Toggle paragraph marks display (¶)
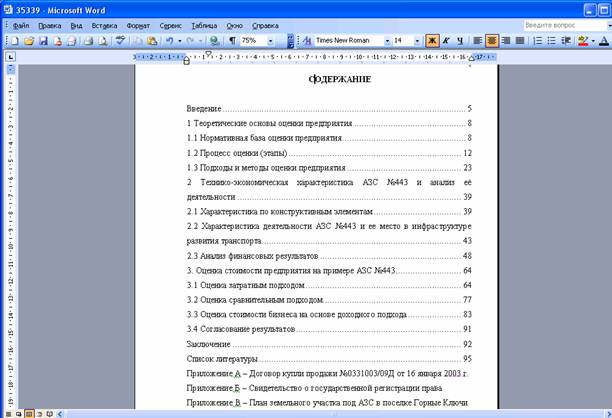The image size is (612, 418). coord(233,41)
